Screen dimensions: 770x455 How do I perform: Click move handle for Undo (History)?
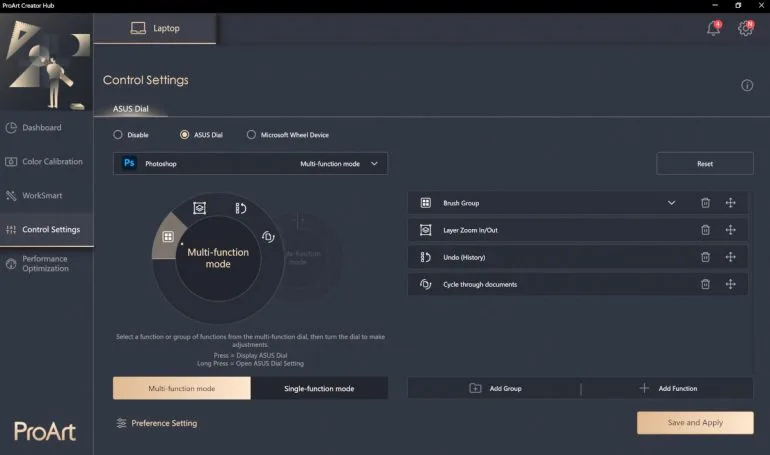731,257
